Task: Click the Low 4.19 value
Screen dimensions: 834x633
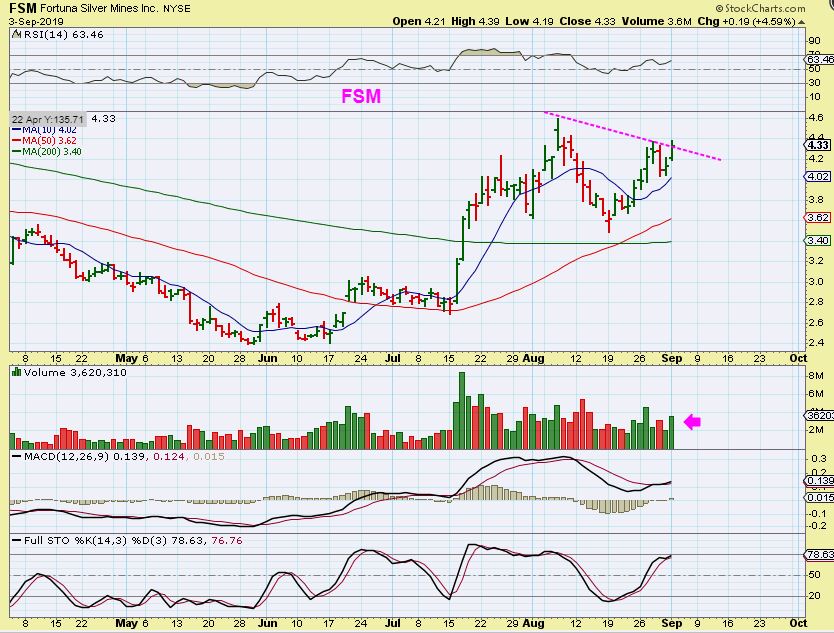Action: tap(529, 22)
